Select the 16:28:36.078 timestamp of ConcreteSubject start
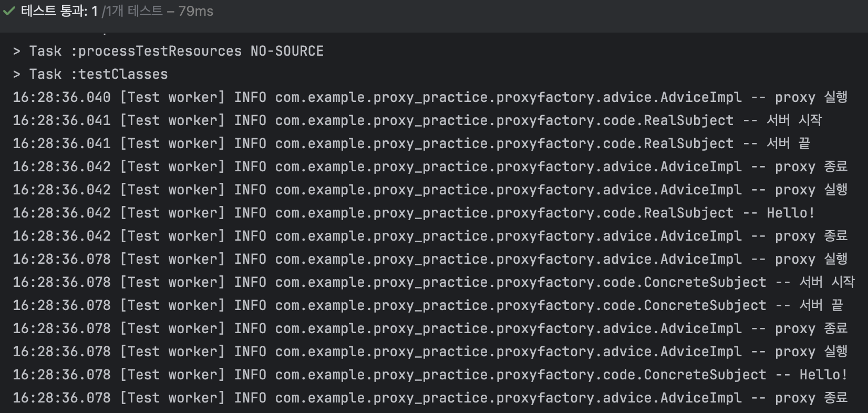The height and width of the screenshot is (413, 868). [x=60, y=282]
